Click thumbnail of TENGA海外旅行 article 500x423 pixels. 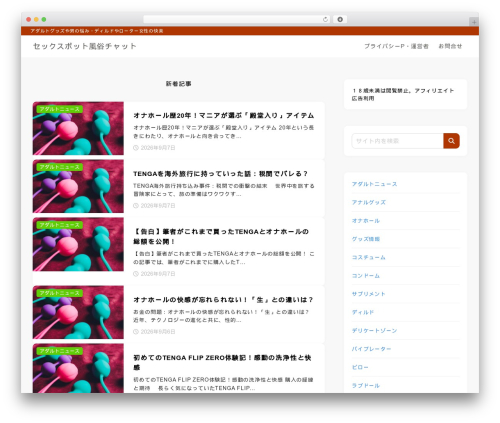(x=78, y=186)
